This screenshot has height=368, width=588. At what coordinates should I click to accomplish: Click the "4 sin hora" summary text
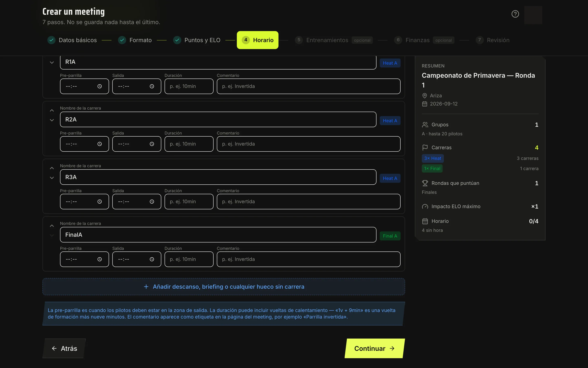(x=432, y=230)
